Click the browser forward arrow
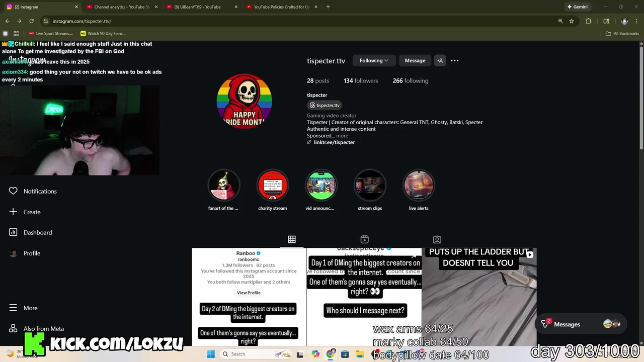The image size is (644, 362). (x=19, y=21)
